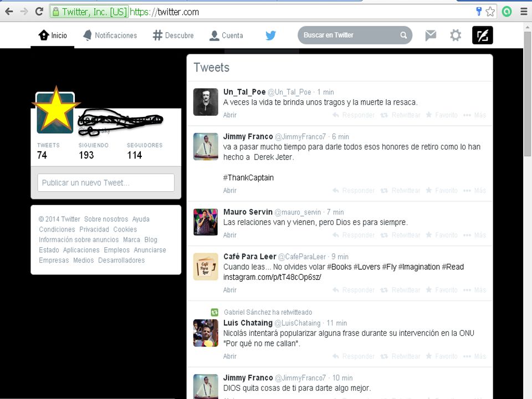Click the Twitter bird logo
This screenshot has height=399, width=532.
270,35
